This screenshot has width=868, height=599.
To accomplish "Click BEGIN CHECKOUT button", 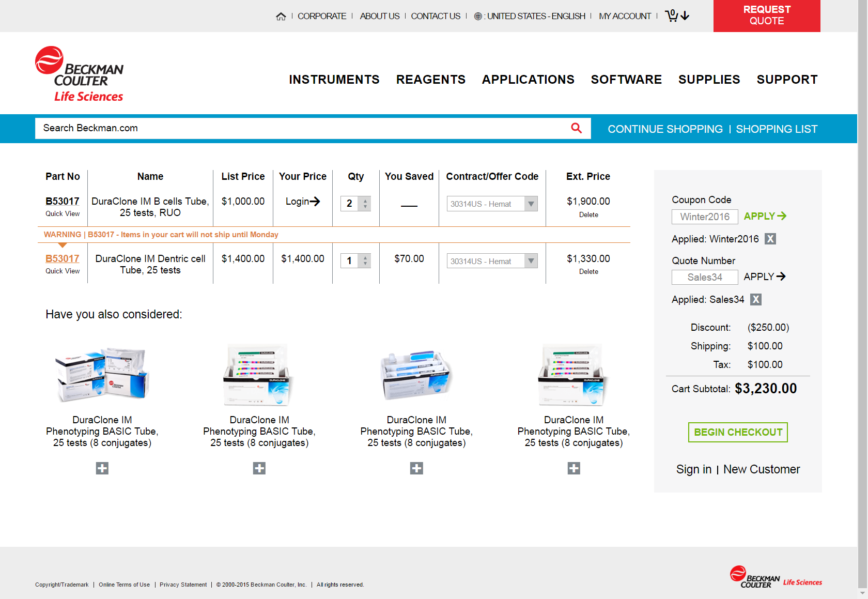I will tap(738, 432).
